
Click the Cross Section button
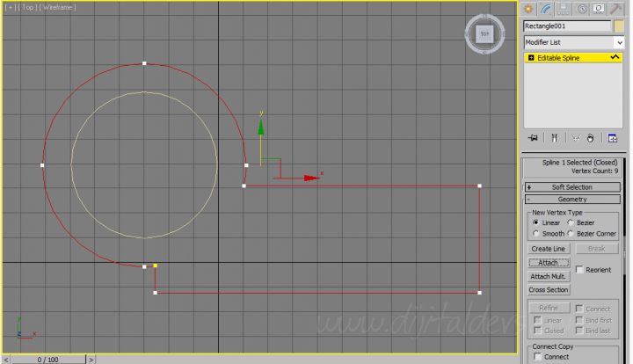coord(549,290)
